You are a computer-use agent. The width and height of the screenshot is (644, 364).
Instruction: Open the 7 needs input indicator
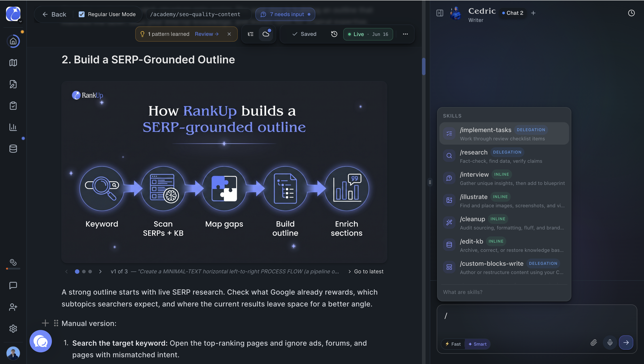point(285,14)
